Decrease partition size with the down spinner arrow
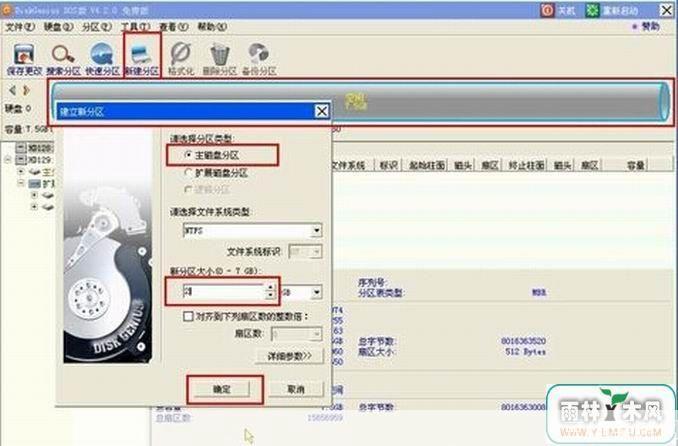Image resolution: width=678 pixels, height=446 pixels. pyautogui.click(x=270, y=295)
